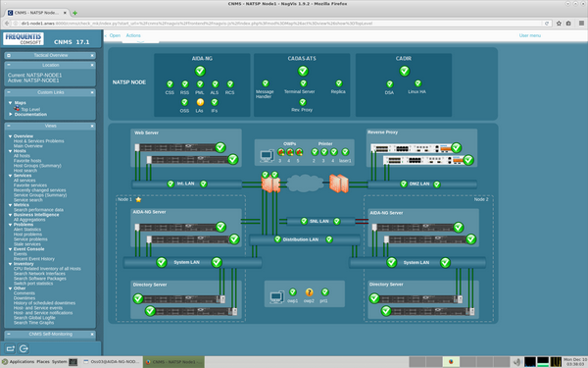
Task: View the Linux HA status icon
Action: pyautogui.click(x=417, y=83)
